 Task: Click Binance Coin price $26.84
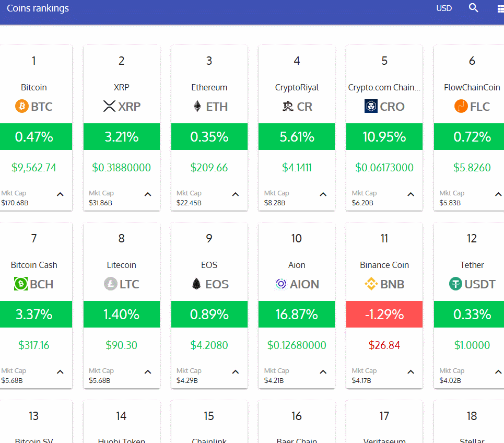(x=384, y=345)
